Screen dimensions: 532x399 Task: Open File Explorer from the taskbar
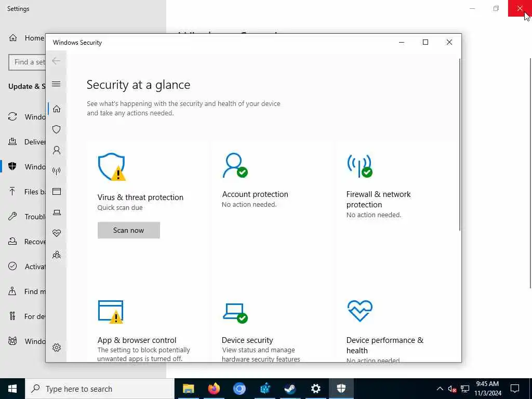click(188, 389)
